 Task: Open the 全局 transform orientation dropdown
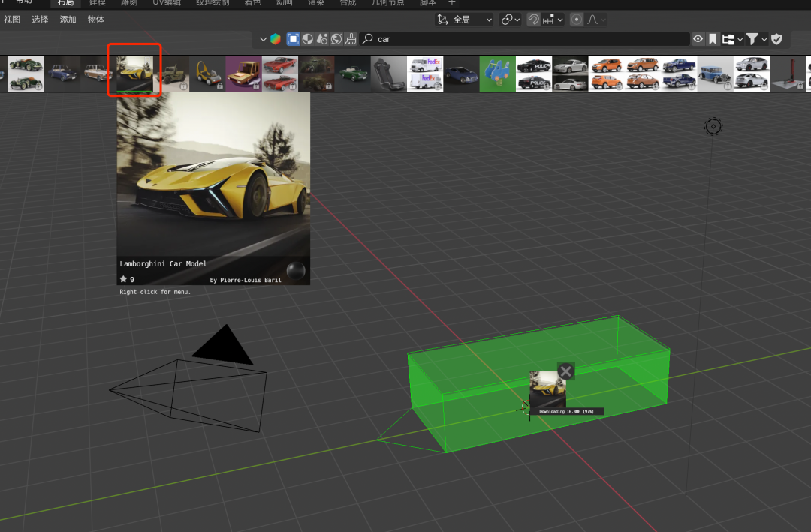click(x=465, y=20)
